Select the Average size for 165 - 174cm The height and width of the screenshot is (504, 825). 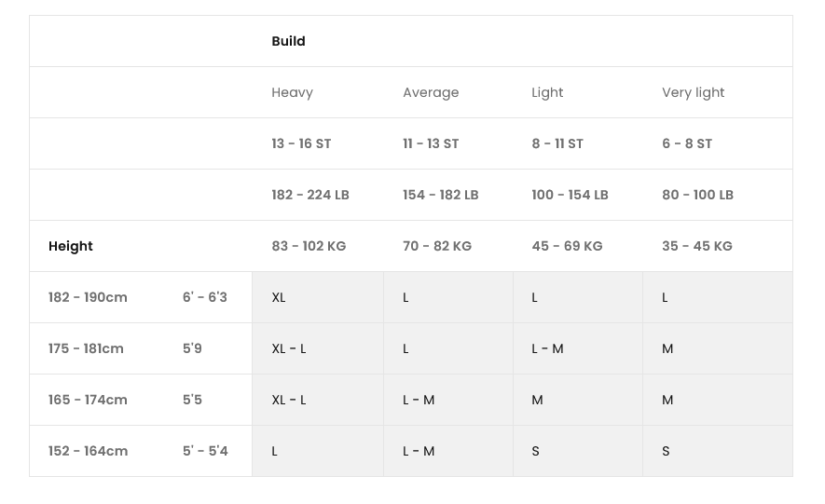(419, 400)
